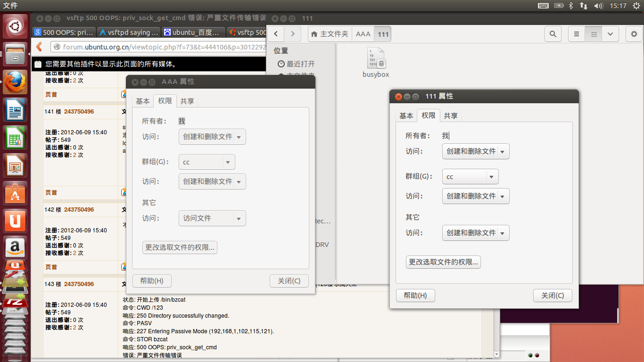Open the Amazon launcher icon
The width and height of the screenshot is (644, 362).
[16, 248]
